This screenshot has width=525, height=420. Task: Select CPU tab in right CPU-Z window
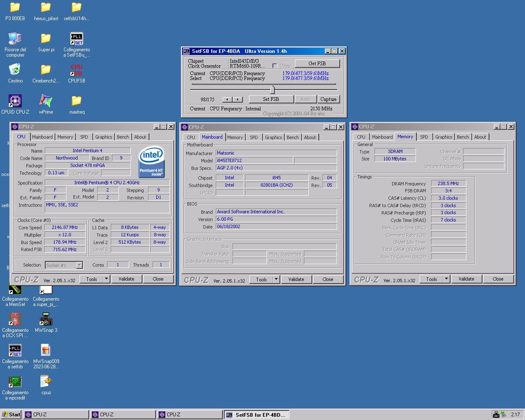tap(361, 137)
